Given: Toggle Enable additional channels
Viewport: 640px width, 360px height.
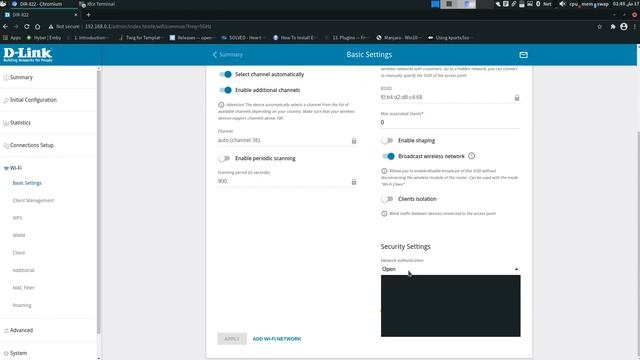Looking at the screenshot, I should [225, 90].
